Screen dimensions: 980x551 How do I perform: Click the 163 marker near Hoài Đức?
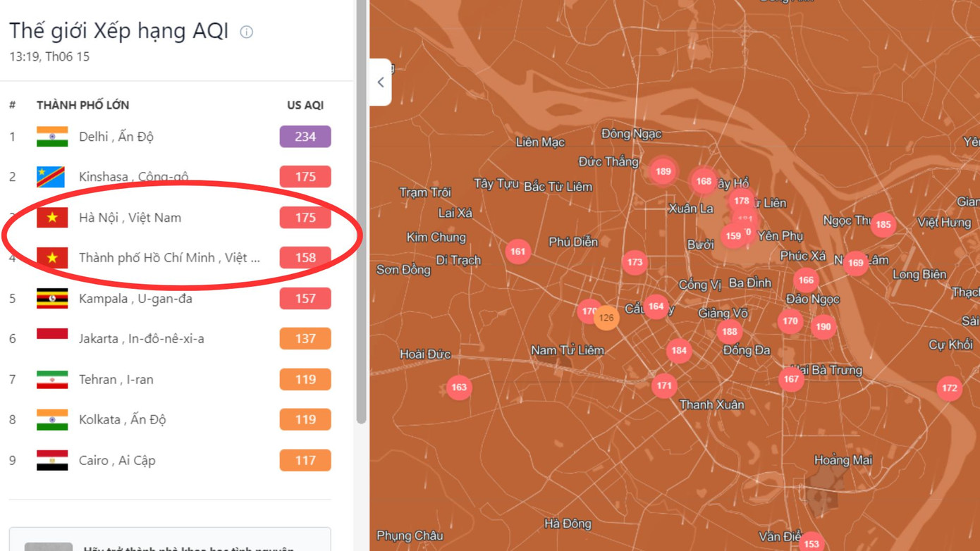tap(459, 387)
